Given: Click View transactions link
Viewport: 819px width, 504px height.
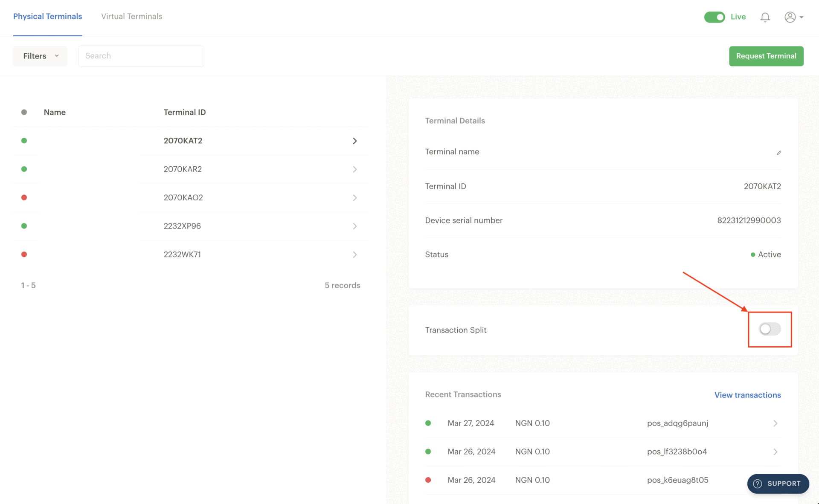Looking at the screenshot, I should click(x=748, y=395).
